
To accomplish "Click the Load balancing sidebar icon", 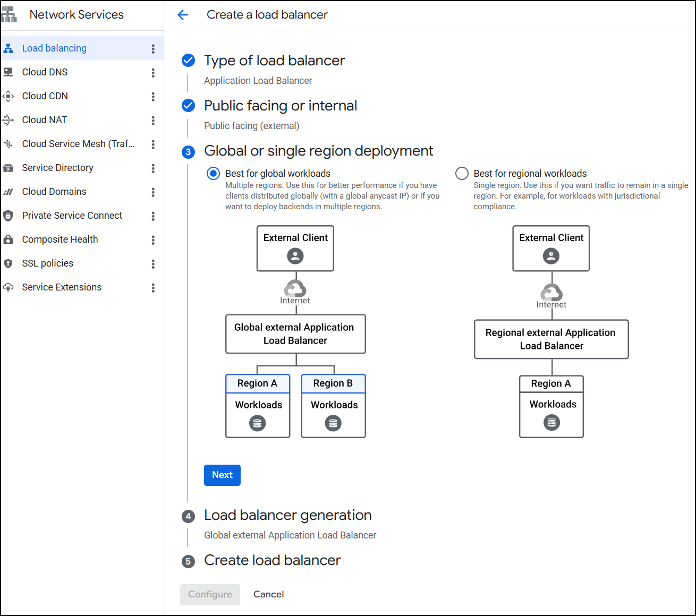I will click(8, 48).
